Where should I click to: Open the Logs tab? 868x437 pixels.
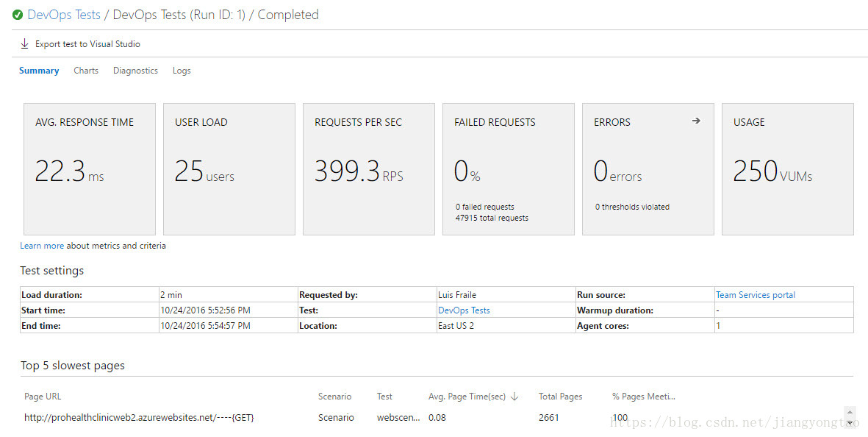(x=182, y=71)
